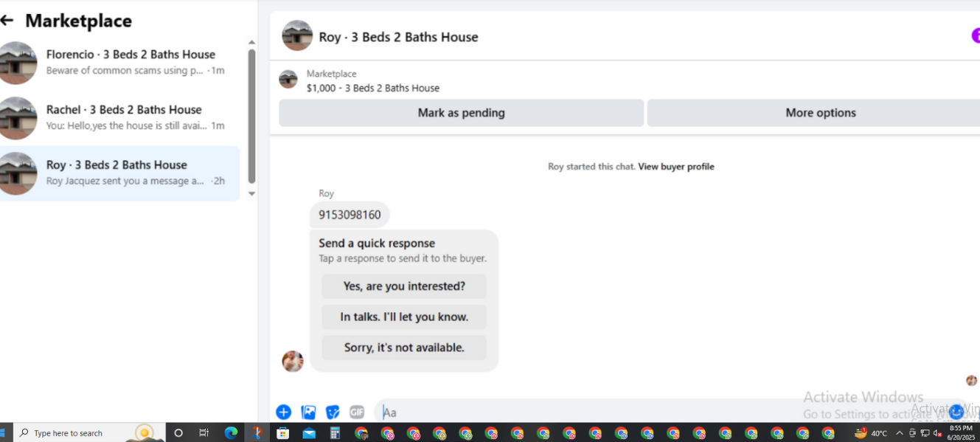Open the Rachel conversation
Screen dimensions: 980x442
119,118
